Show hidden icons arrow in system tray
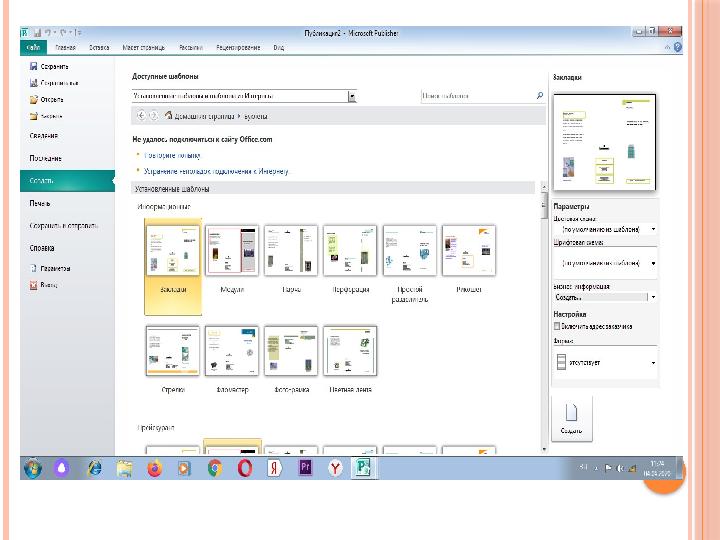The height and width of the screenshot is (540, 720). [x=596, y=468]
